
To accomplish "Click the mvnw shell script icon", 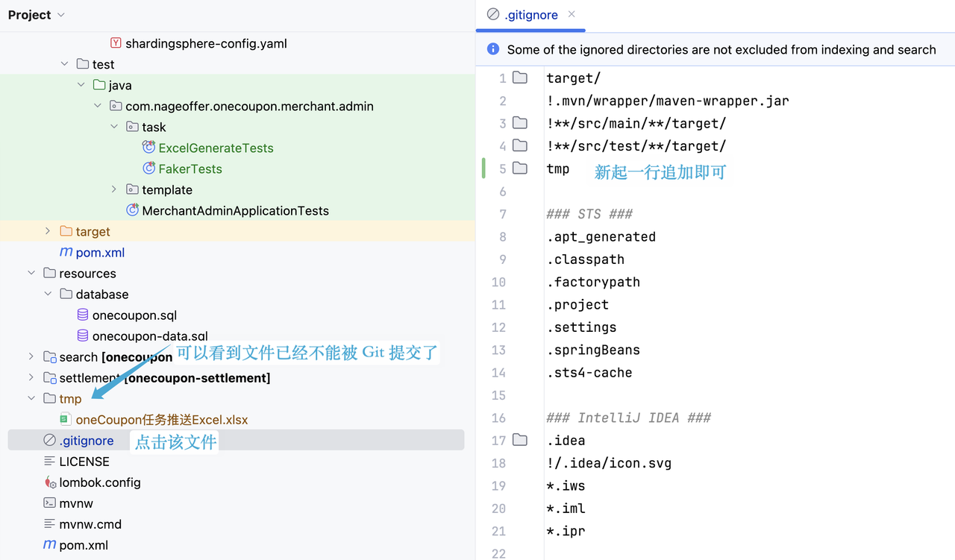I will (x=50, y=503).
